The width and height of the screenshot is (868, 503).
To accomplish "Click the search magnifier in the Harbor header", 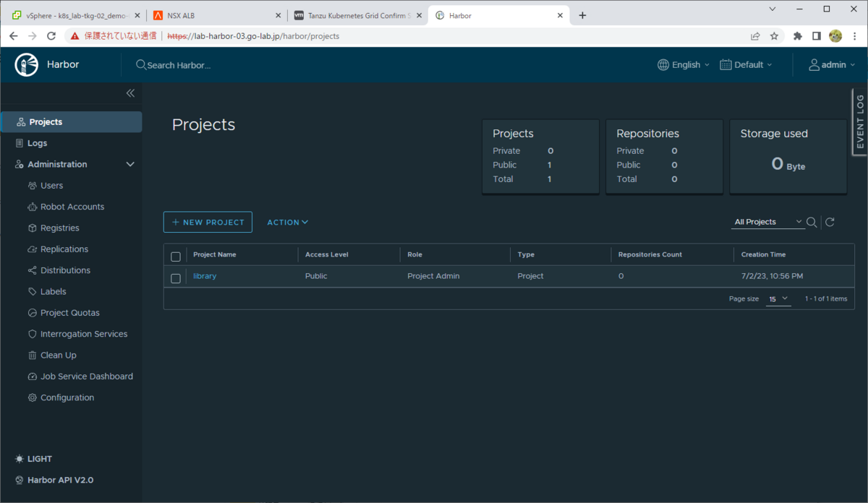I will [x=141, y=65].
